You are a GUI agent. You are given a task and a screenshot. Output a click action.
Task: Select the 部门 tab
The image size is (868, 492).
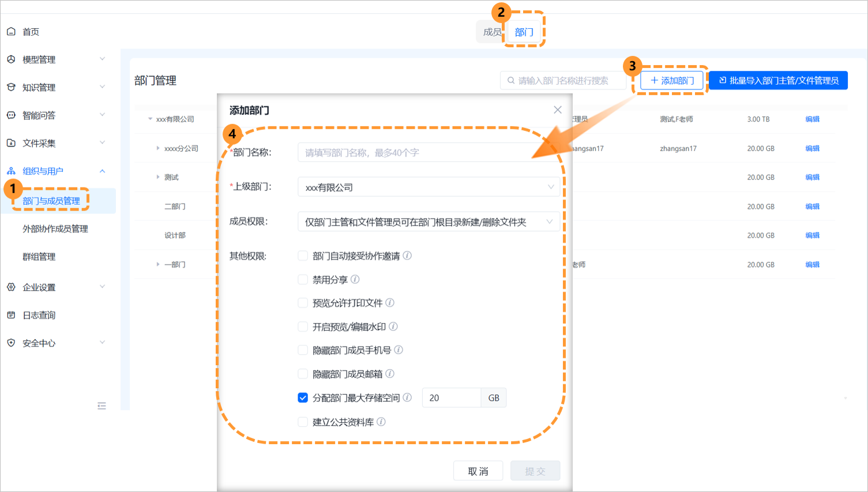point(524,32)
